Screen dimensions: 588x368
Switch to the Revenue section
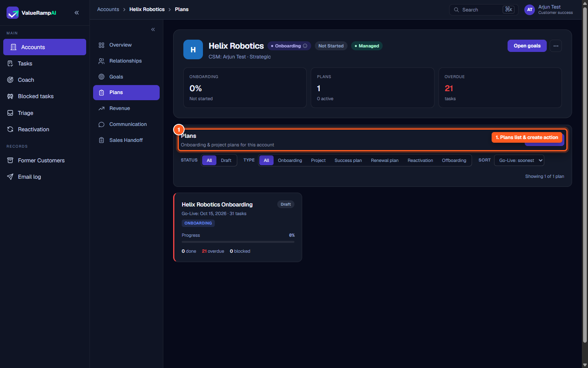(x=126, y=108)
